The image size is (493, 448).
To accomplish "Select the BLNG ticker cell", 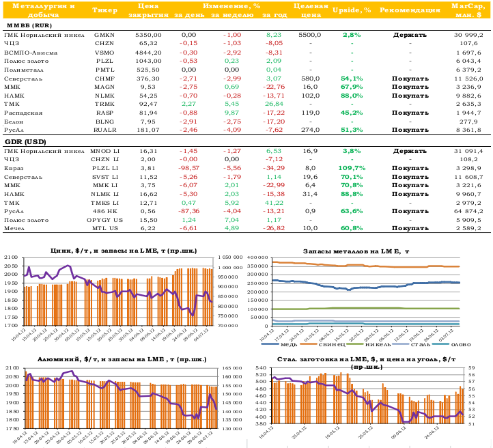I will pyautogui.click(x=104, y=122).
